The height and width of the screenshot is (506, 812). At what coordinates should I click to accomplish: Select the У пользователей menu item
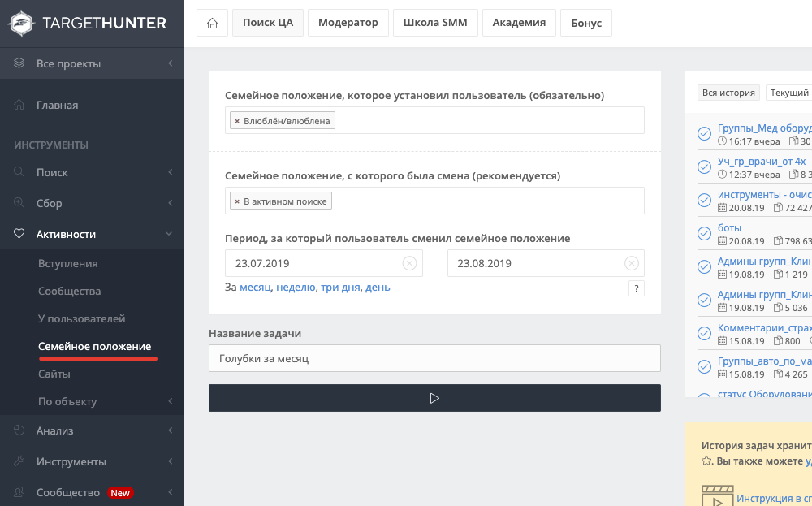(x=81, y=318)
